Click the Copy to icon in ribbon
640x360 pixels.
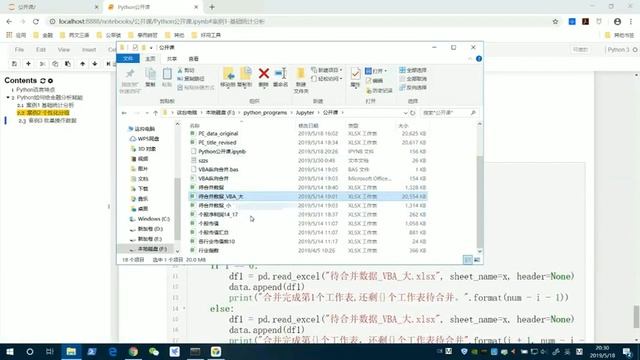(245, 74)
